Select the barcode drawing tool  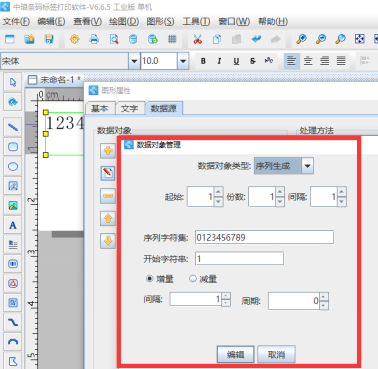pyautogui.click(x=13, y=264)
